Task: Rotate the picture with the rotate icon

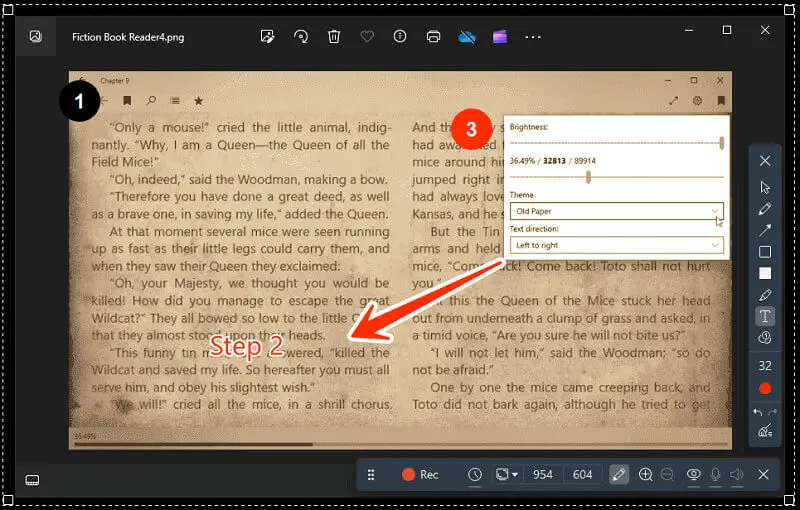Action: point(301,36)
